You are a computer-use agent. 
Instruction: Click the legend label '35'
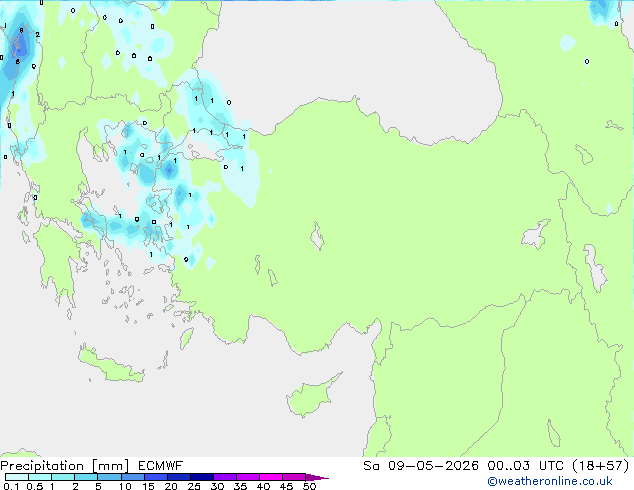click(x=240, y=486)
